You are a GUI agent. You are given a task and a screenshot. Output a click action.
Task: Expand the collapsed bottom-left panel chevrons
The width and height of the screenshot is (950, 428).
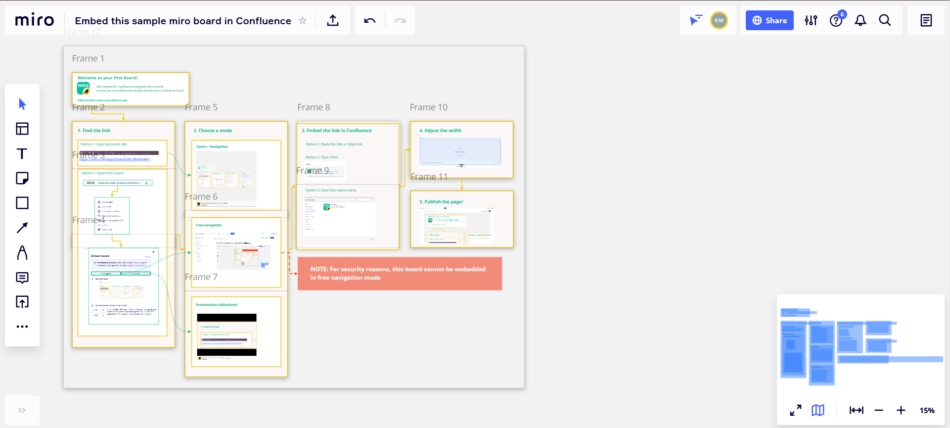[22, 410]
